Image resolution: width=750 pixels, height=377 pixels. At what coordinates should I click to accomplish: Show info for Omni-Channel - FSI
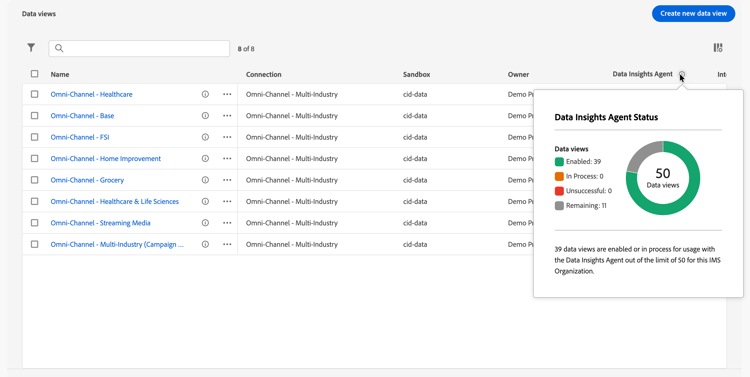pos(205,137)
